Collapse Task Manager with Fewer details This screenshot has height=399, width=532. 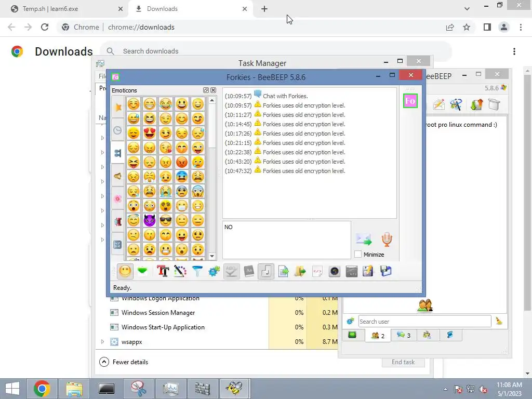tap(124, 362)
